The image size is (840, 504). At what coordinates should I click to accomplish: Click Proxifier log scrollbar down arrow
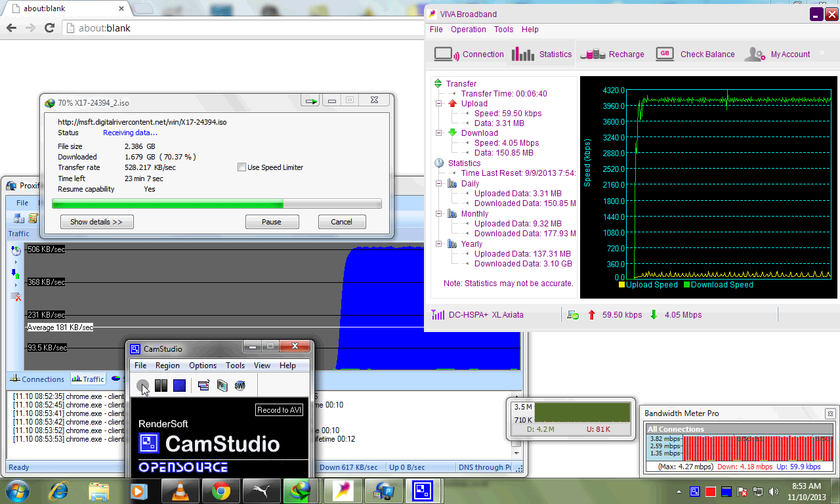point(516,453)
